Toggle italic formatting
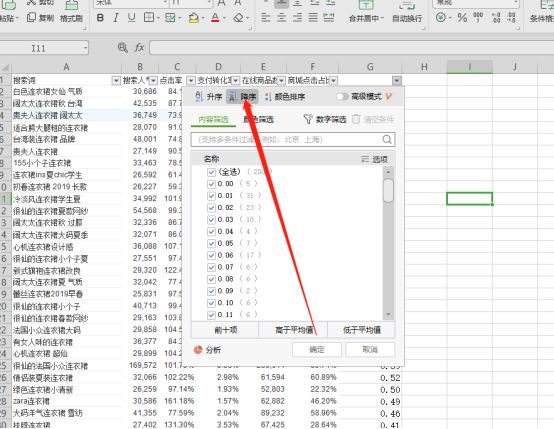554x429 pixels. click(x=116, y=18)
